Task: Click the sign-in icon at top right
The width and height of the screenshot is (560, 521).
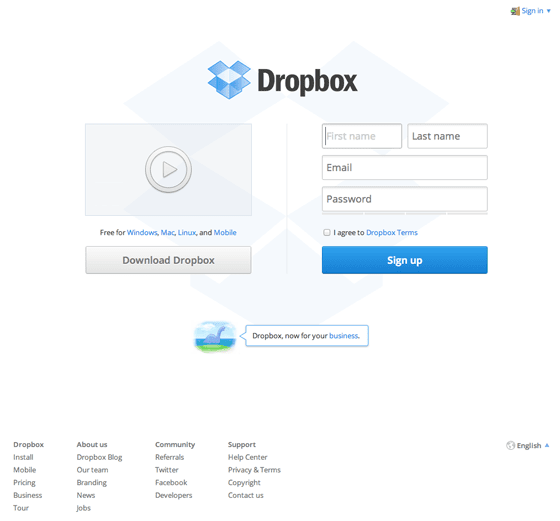Action: tap(515, 11)
